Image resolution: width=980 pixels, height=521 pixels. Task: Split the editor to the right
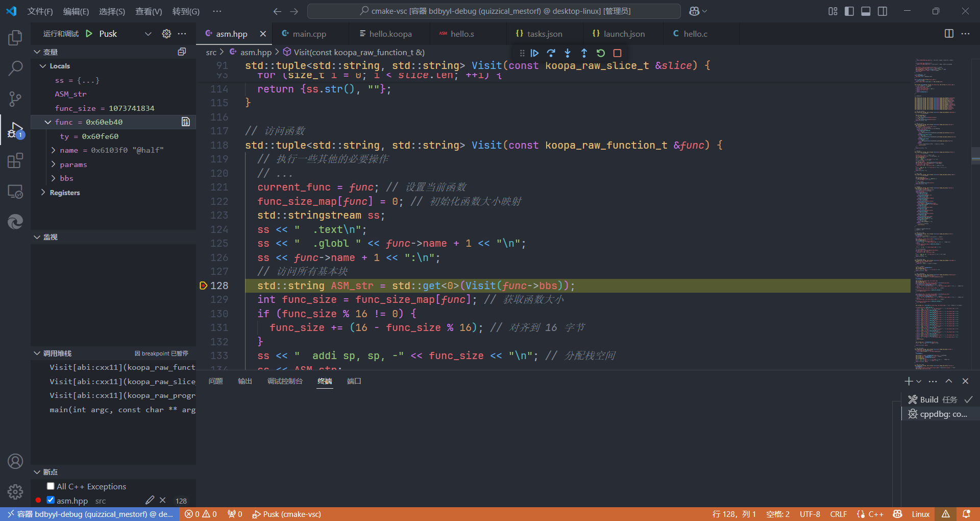click(x=949, y=34)
